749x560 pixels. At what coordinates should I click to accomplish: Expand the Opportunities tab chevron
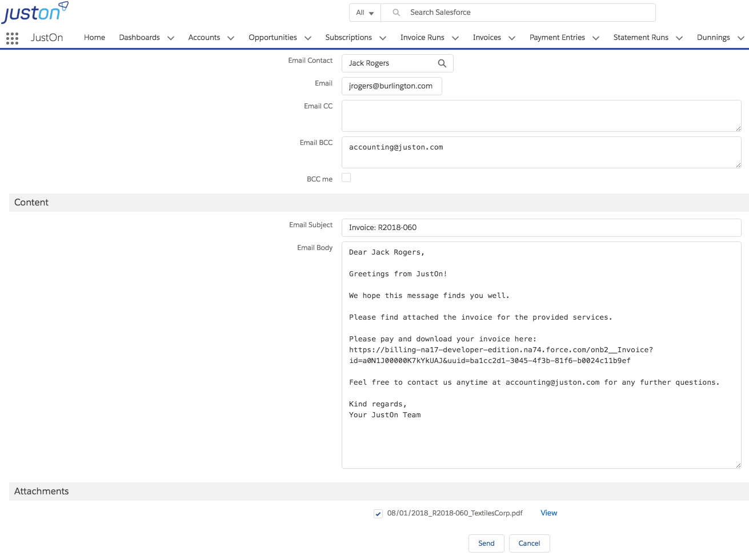(308, 38)
